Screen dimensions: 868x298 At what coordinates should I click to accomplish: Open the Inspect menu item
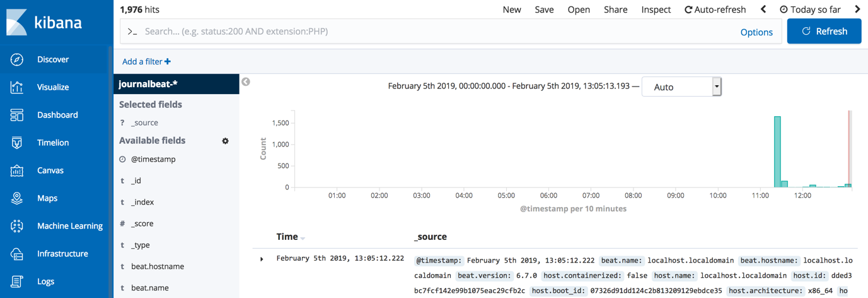click(x=656, y=9)
